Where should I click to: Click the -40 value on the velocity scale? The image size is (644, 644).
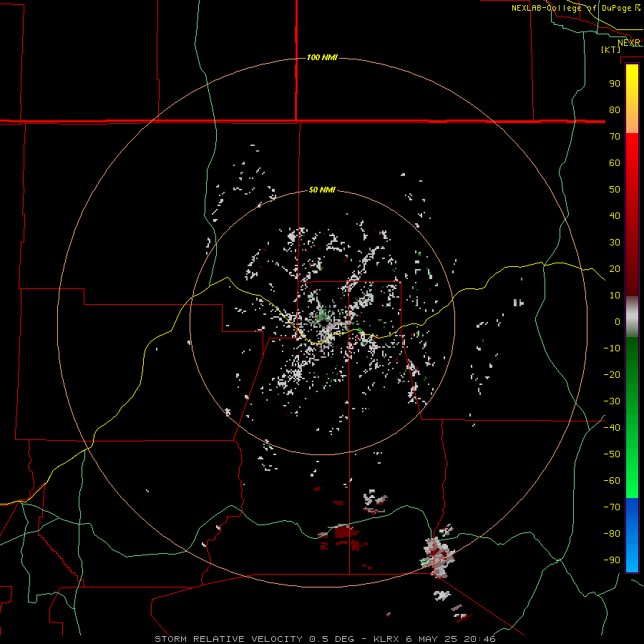click(x=612, y=428)
